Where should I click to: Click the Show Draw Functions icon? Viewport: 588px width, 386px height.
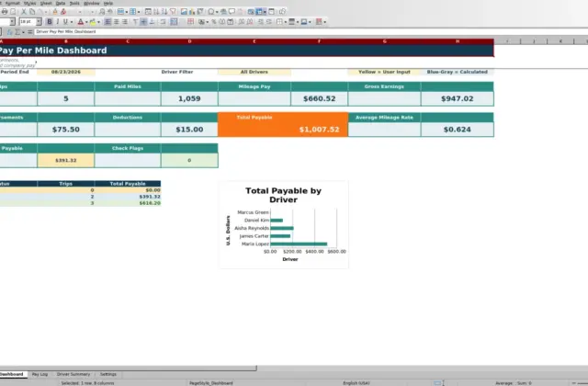282,12
